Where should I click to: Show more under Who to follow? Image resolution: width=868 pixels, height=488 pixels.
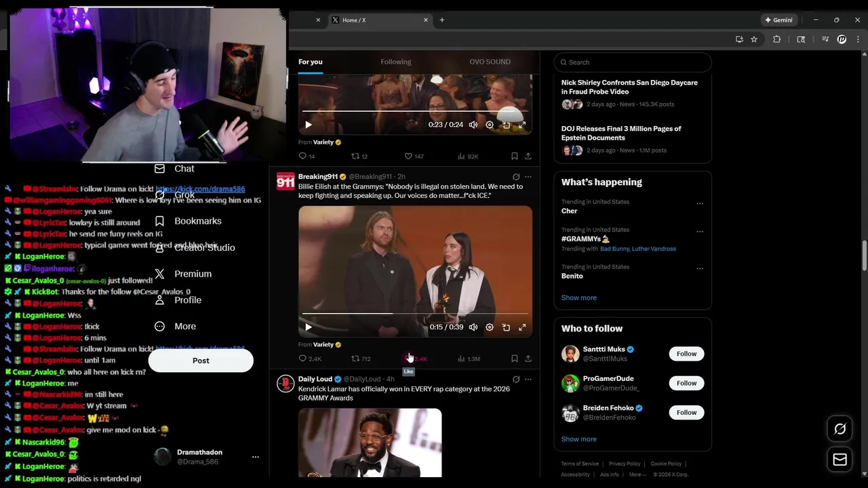[578, 439]
